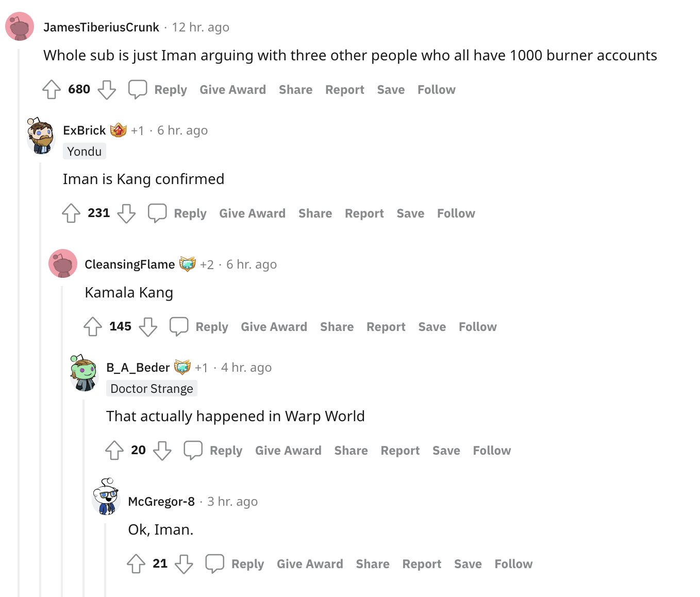This screenshot has height=597, width=700.
Task: Downvote the comment with 680 points
Action: click(x=107, y=89)
